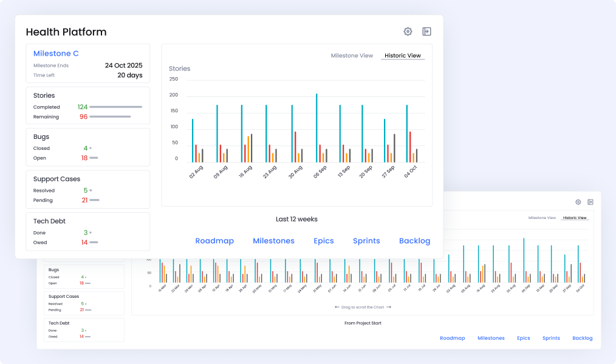
Task: Open the large Roadmap link
Action: (214, 241)
